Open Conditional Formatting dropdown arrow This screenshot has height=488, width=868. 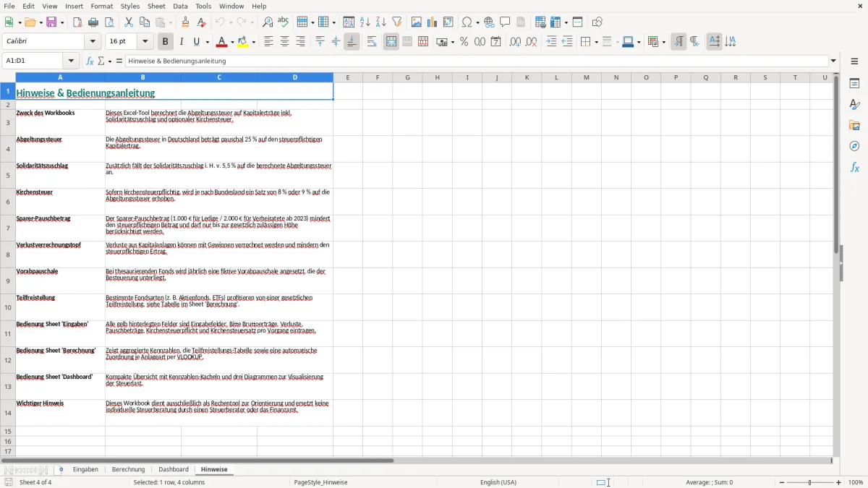point(663,42)
